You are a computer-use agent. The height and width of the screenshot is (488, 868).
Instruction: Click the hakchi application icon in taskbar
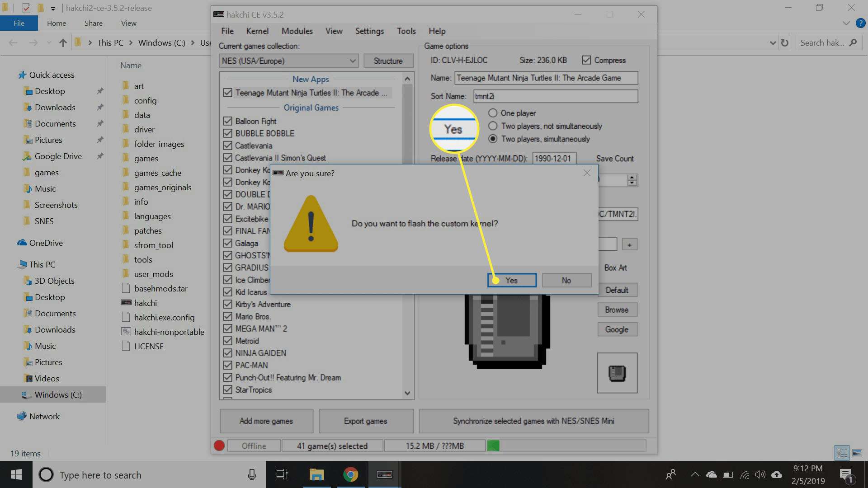tap(384, 474)
